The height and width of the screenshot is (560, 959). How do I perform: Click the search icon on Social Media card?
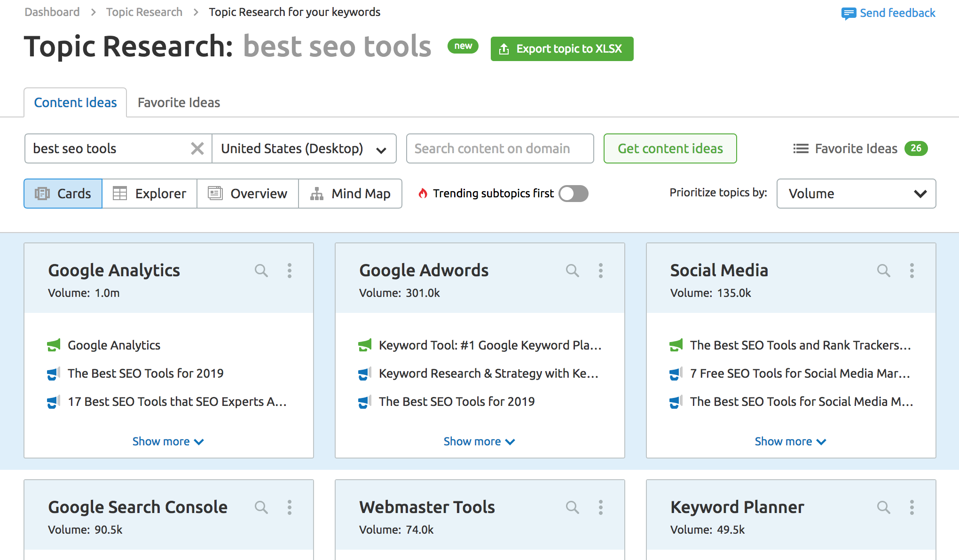(884, 271)
